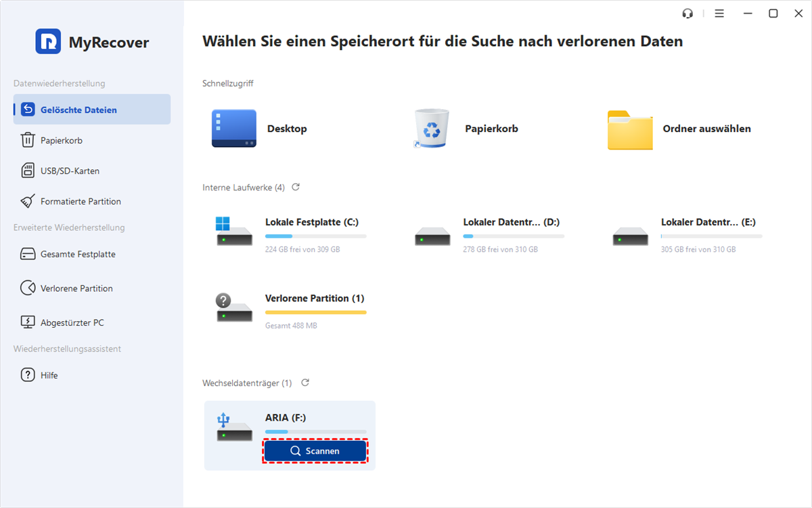
Task: Click the Interne Laufwerke (4) heading
Action: (244, 187)
